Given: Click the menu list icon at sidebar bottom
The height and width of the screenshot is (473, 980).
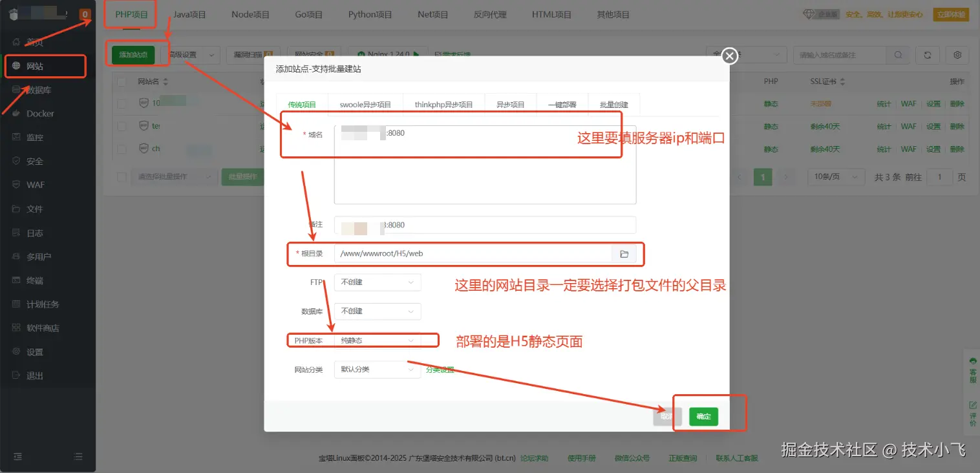Looking at the screenshot, I should tap(78, 456).
